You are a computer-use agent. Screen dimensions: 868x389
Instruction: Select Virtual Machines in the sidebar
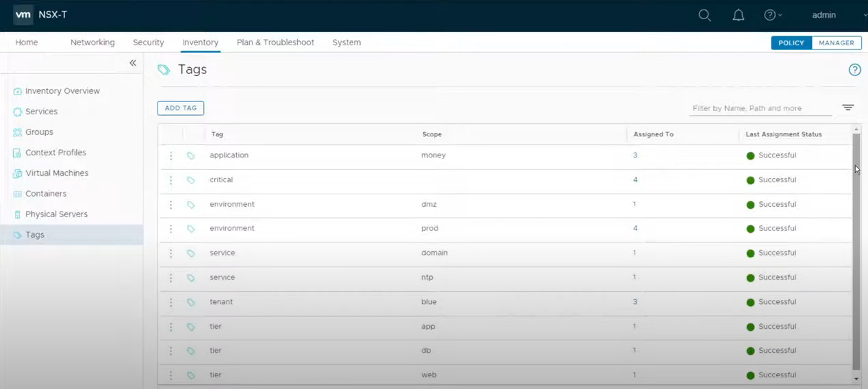57,173
